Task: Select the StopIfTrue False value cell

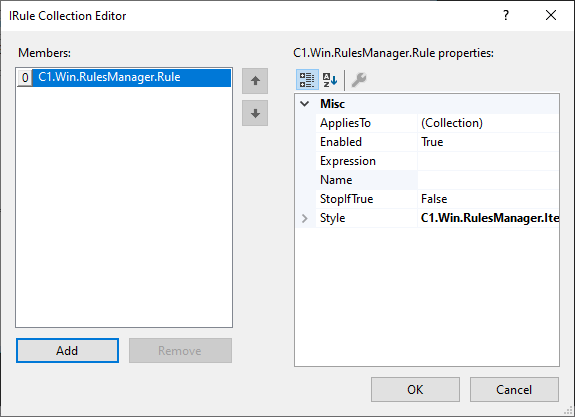Action: (x=488, y=199)
